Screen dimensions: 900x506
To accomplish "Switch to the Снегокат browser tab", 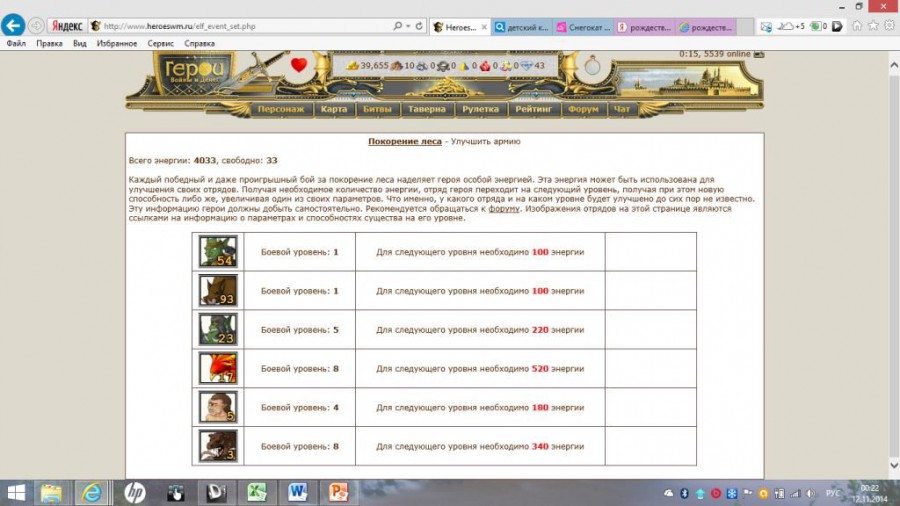I will click(x=582, y=27).
